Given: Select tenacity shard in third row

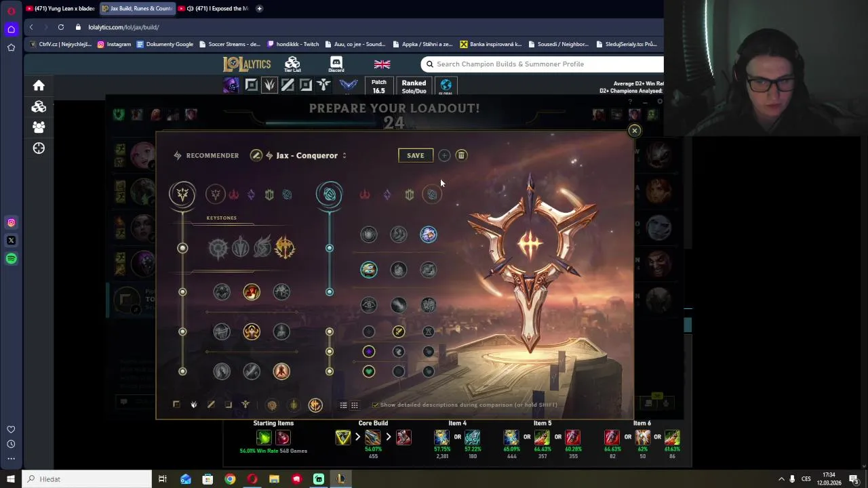Looking at the screenshot, I should (x=399, y=371).
